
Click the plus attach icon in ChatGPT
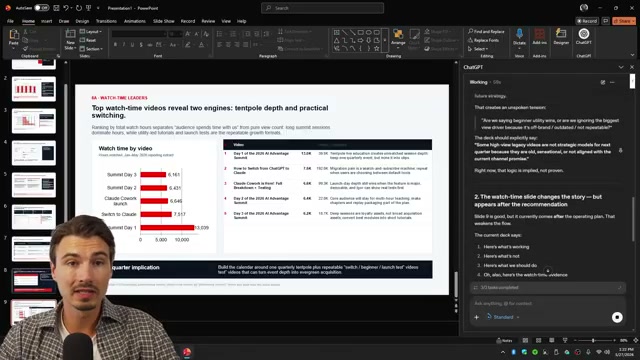(x=476, y=317)
